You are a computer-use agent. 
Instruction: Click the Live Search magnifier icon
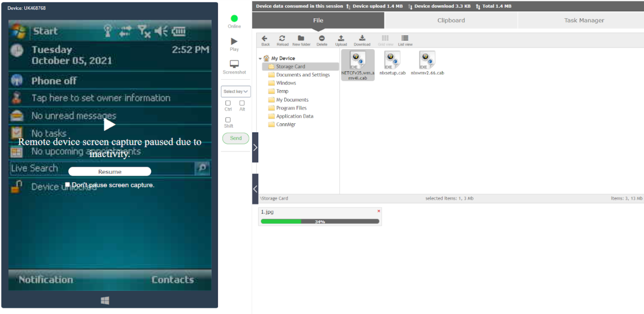point(202,168)
